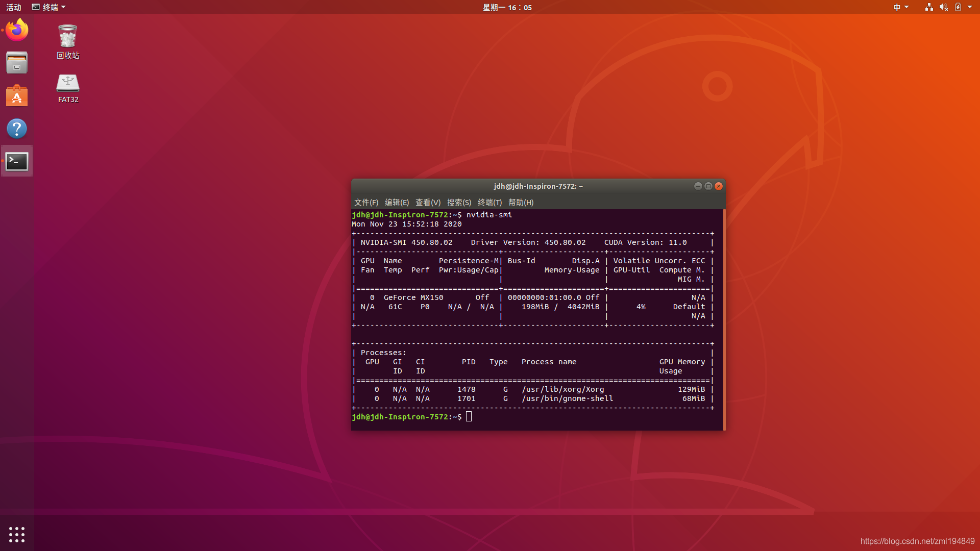This screenshot has width=980, height=551.
Task: Open 查看(V) view menu
Action: tap(428, 203)
